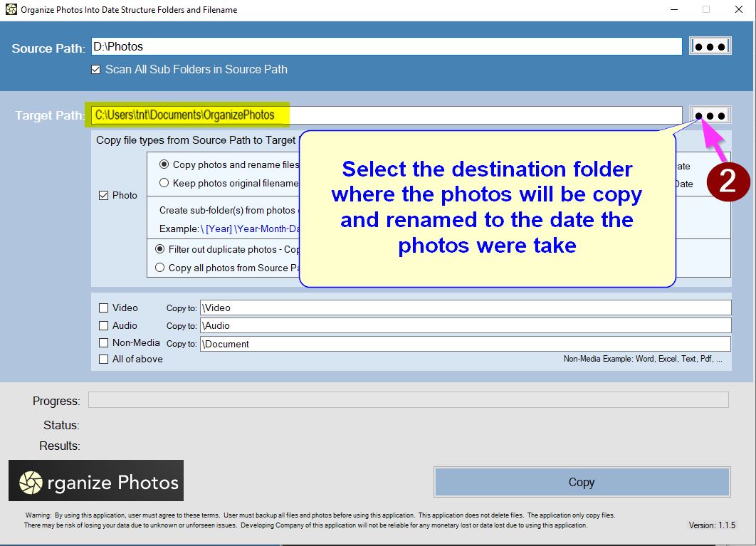756x546 pixels.
Task: Check the All of above option
Action: (x=104, y=359)
